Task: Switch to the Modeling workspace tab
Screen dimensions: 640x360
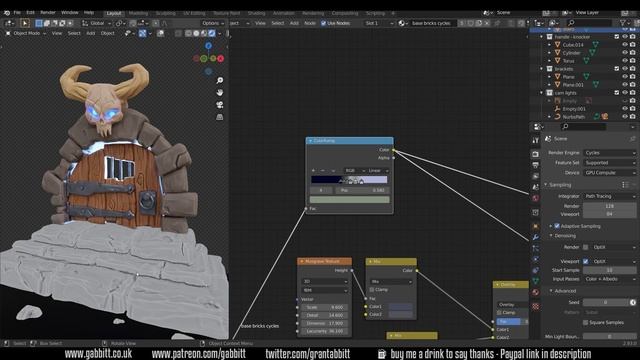Action: tap(138, 13)
